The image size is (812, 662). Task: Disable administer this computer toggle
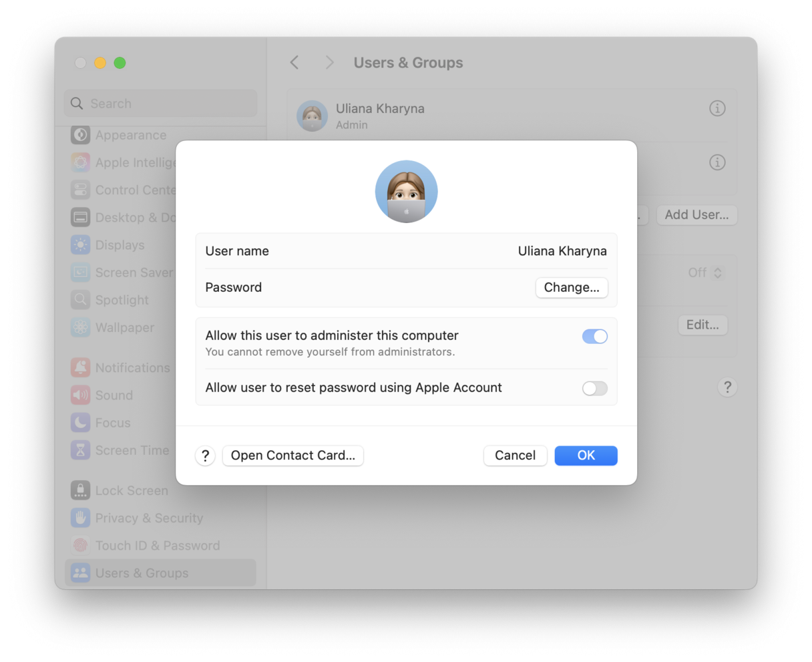pyautogui.click(x=594, y=336)
